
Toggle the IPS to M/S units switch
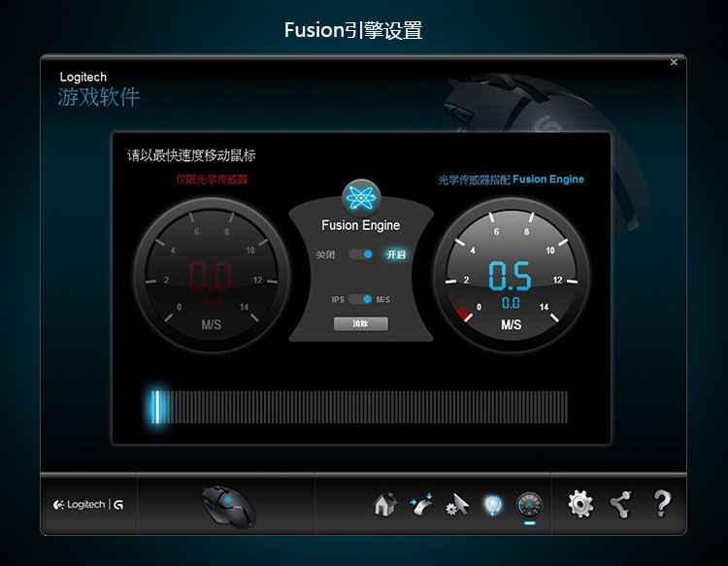pyautogui.click(x=361, y=299)
